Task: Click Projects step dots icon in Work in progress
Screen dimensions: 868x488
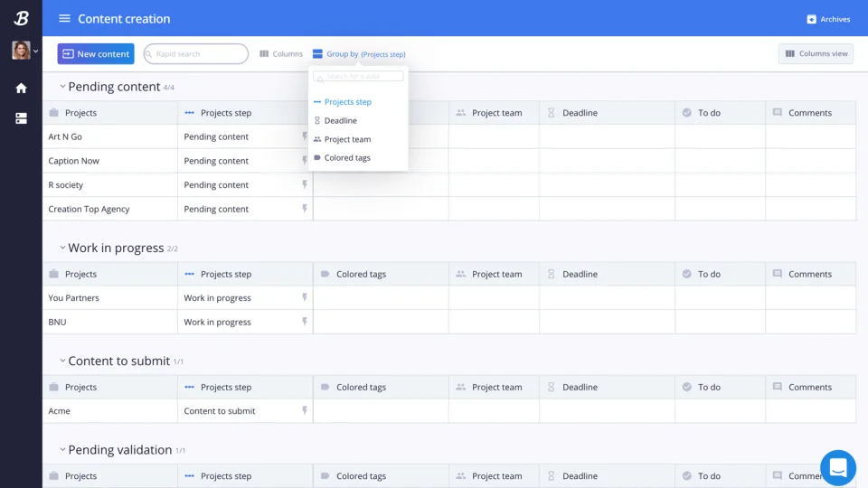Action: [189, 274]
